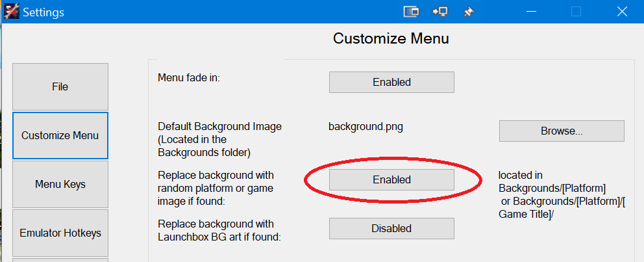The image size is (644, 262).
Task: Open the Emulator Hotkeys tab
Action: tap(60, 233)
